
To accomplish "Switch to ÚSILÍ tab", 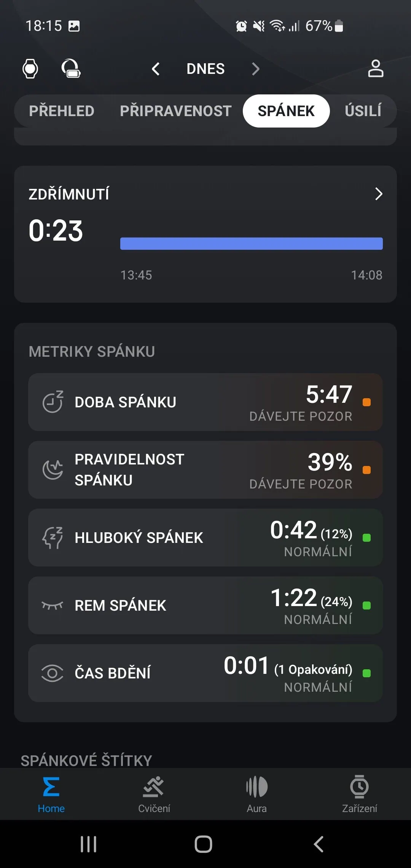I will pos(363,111).
